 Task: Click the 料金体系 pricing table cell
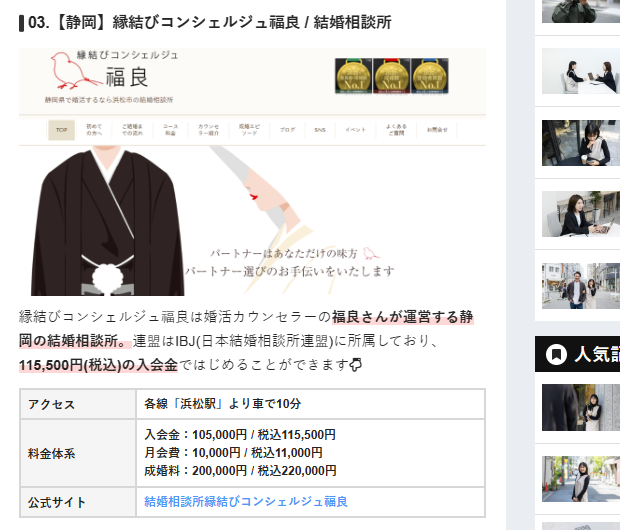[78, 453]
